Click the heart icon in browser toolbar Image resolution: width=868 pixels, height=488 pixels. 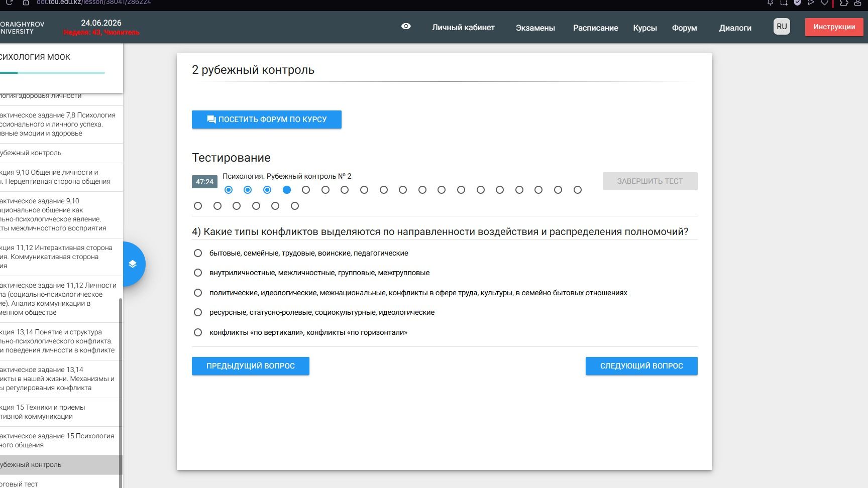point(824,3)
